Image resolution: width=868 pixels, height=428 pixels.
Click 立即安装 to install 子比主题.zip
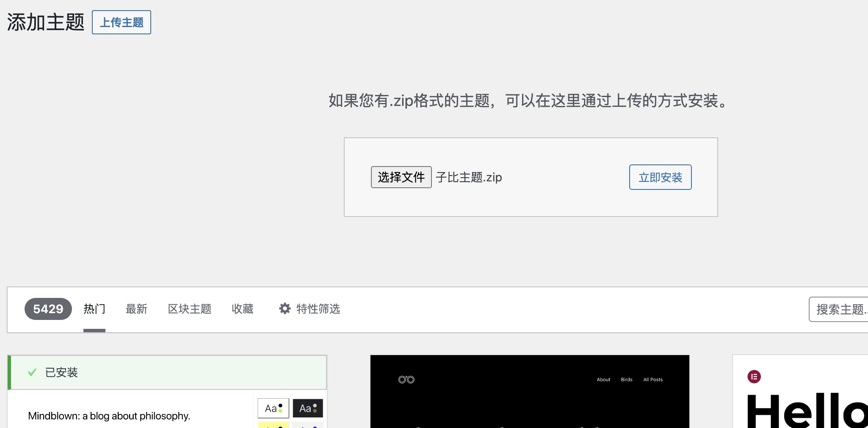click(660, 177)
